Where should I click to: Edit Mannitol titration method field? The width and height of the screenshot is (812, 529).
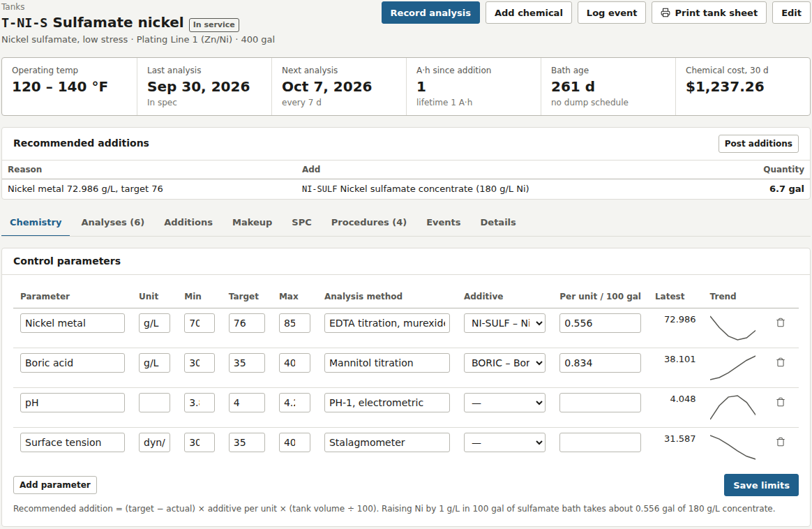tap(387, 363)
